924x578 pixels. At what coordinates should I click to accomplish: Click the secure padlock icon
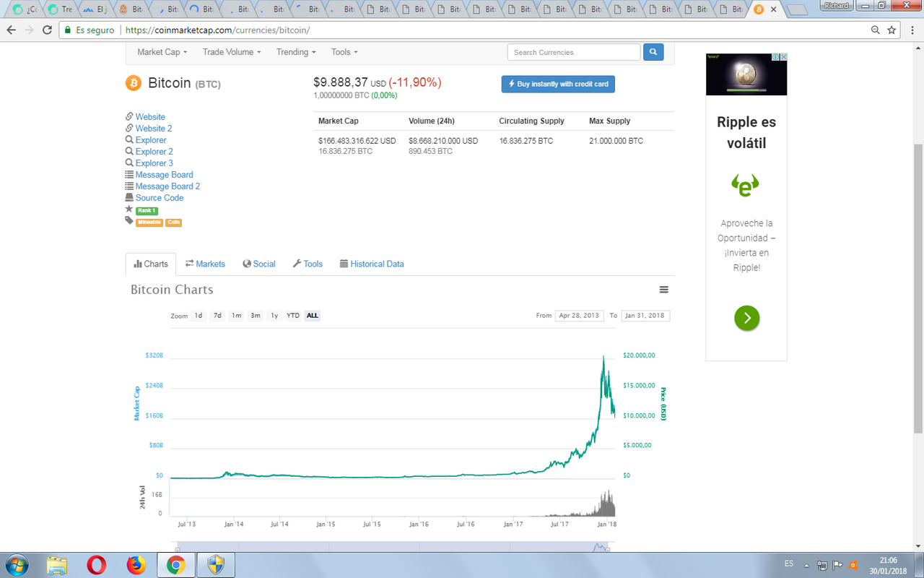point(67,30)
